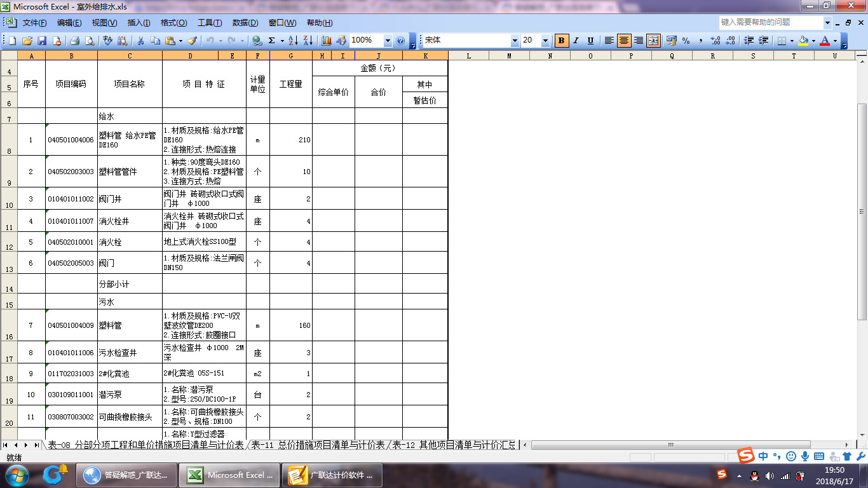The image size is (868, 488).
Task: Apply the red font color
Action: pos(825,40)
